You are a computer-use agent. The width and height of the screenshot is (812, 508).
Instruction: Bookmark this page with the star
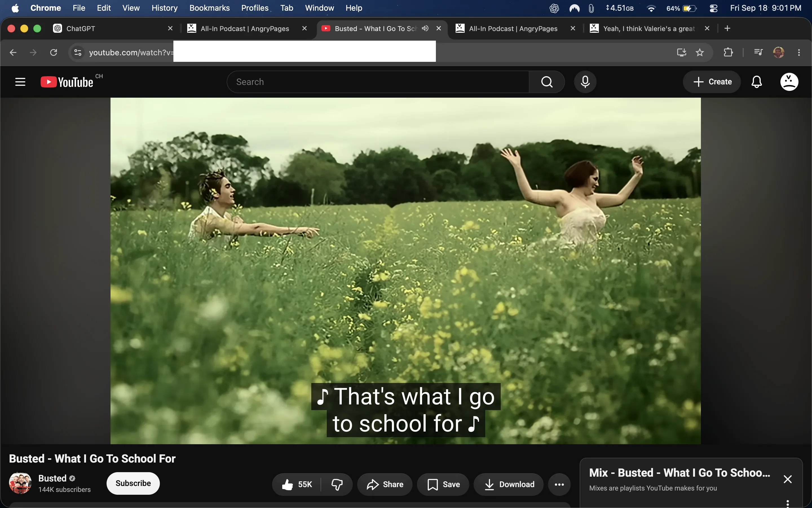pyautogui.click(x=700, y=52)
